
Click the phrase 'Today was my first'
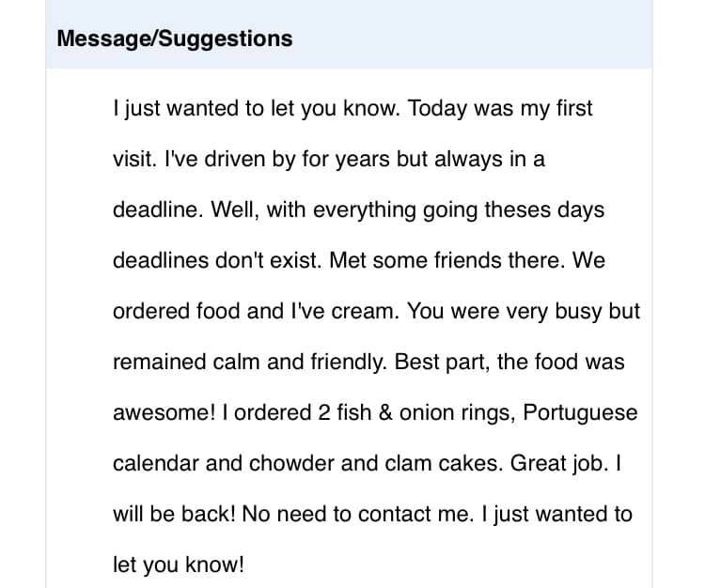pyautogui.click(x=500, y=109)
